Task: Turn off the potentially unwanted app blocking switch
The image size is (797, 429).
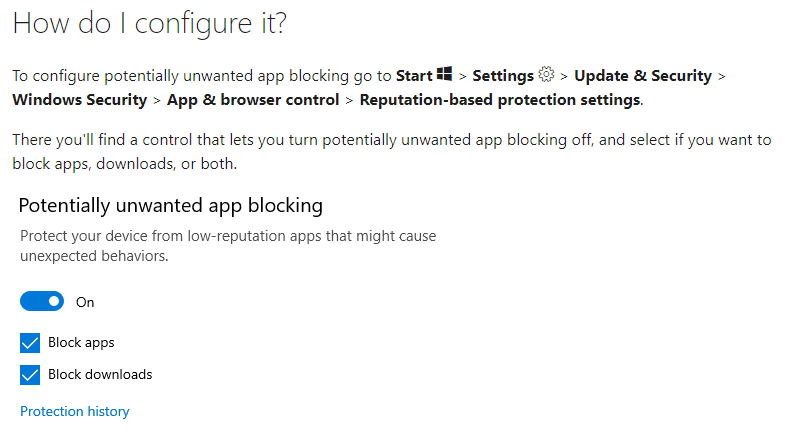Action: tap(42, 301)
